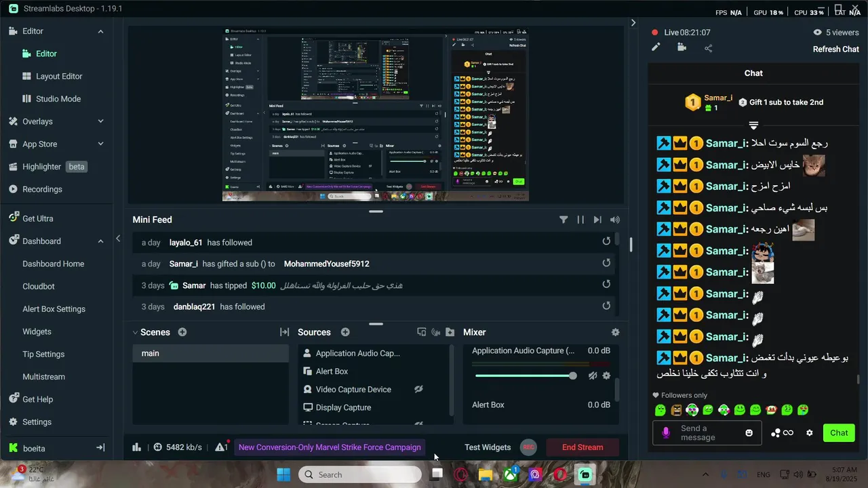Click Windows taskbar Search box
868x488 pixels.
click(x=360, y=474)
